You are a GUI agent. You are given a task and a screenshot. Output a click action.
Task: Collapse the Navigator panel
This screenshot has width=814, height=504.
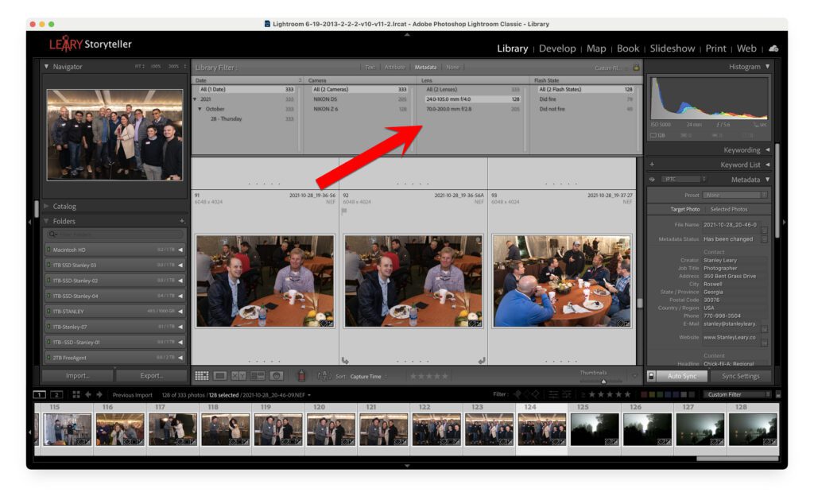click(46, 67)
